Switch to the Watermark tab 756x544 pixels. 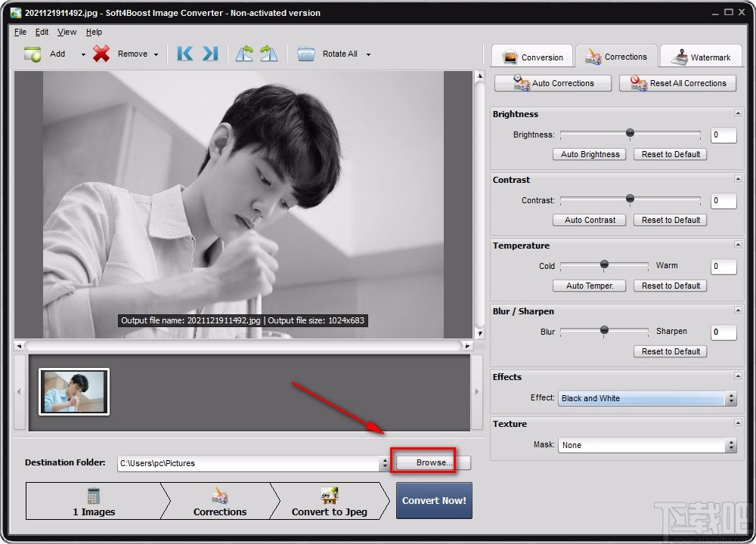(701, 57)
